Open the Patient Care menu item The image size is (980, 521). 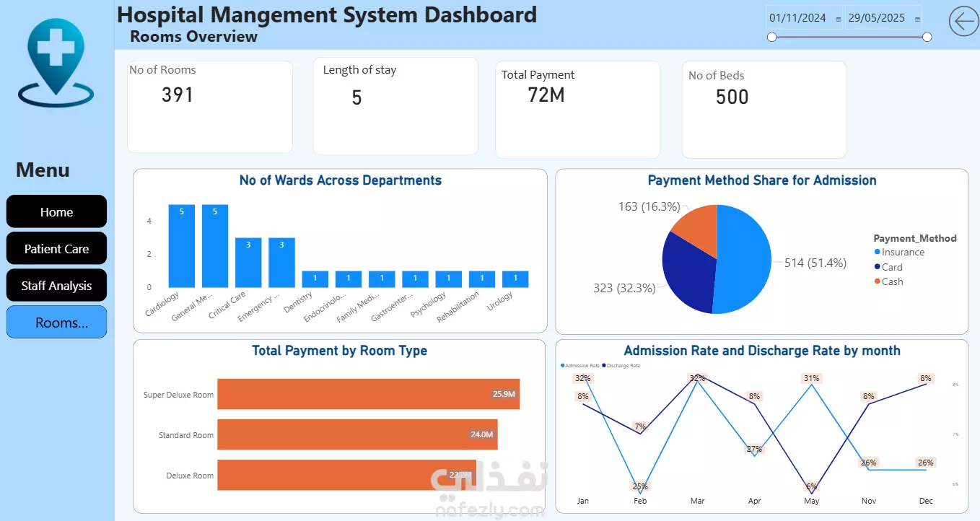56,248
